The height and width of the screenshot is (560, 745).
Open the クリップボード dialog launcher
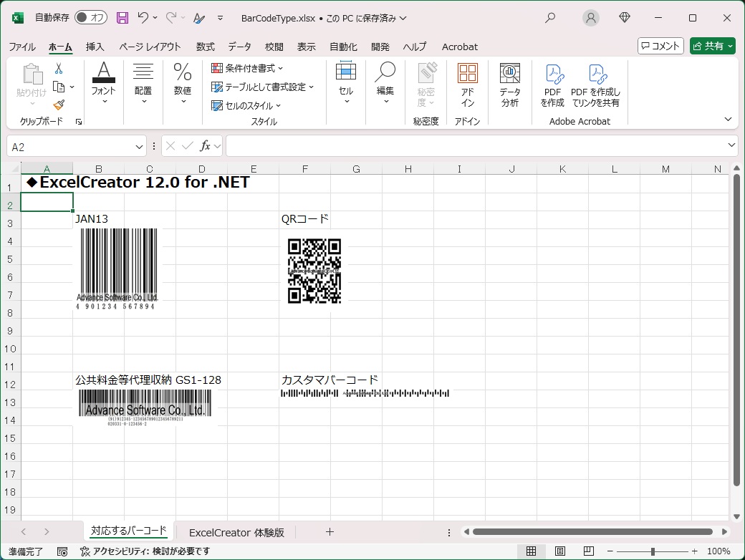79,122
